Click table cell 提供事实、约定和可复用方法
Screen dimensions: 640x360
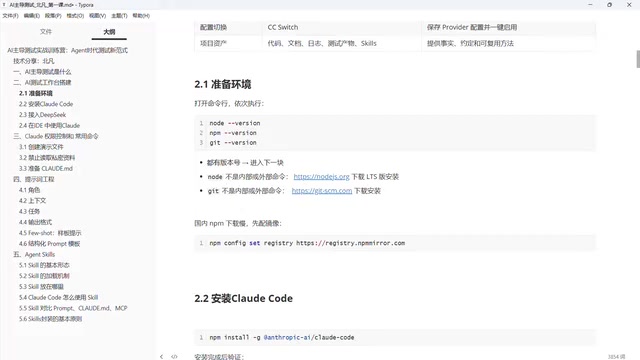pos(470,43)
